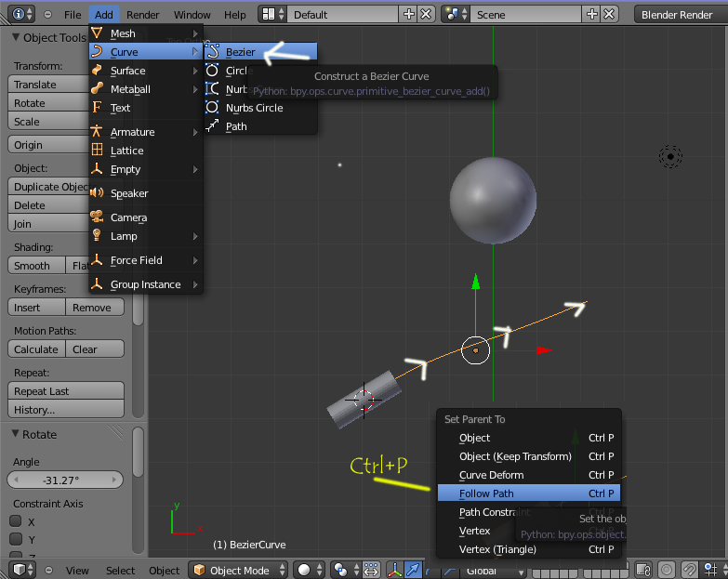Open the Blender Render engine dropdown
The width and height of the screenshot is (728, 579).
[680, 14]
